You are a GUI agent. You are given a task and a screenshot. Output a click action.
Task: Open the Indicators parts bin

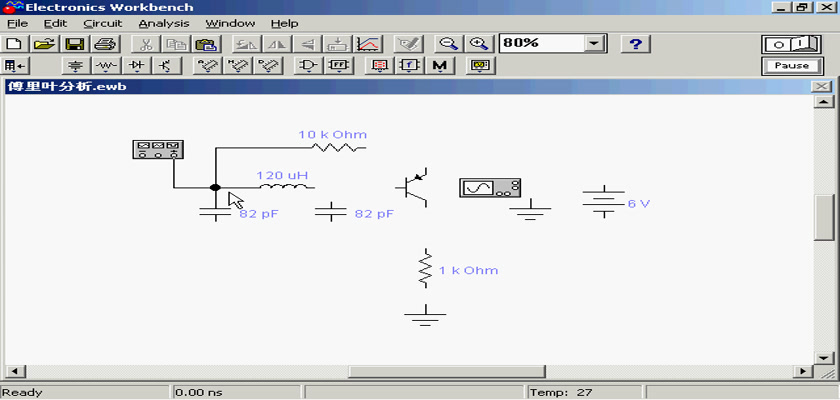coord(379,66)
